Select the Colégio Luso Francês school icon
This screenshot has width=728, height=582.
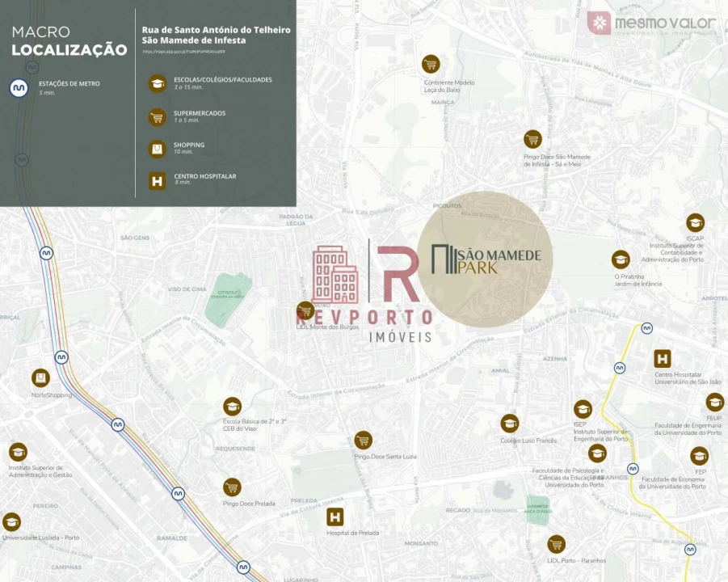coord(509,424)
